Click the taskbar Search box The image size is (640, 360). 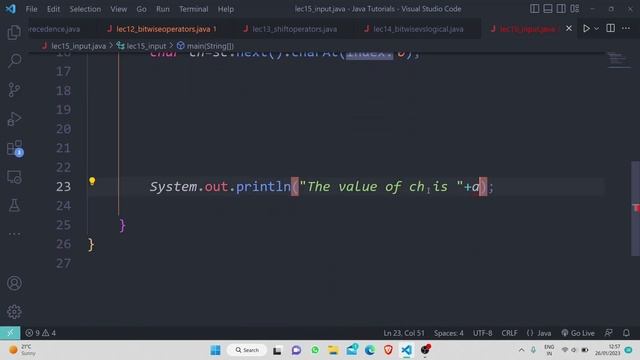coord(247,350)
